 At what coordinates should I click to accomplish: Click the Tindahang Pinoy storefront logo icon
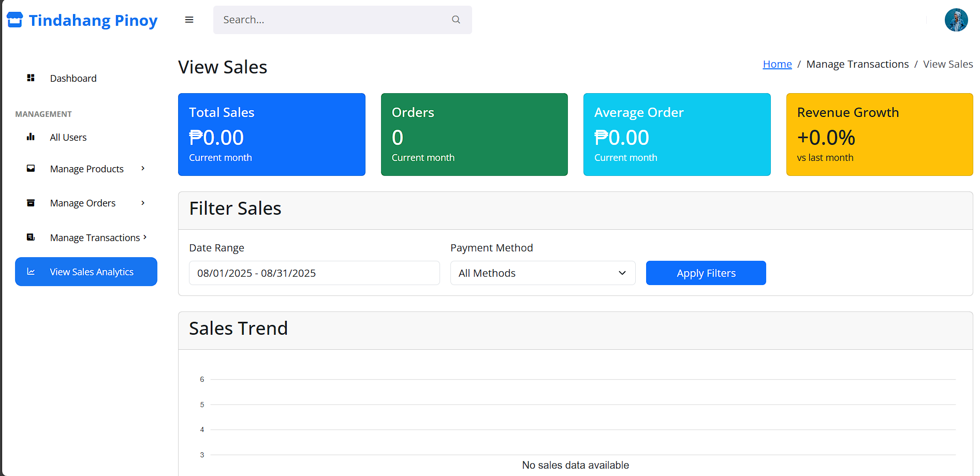click(15, 19)
